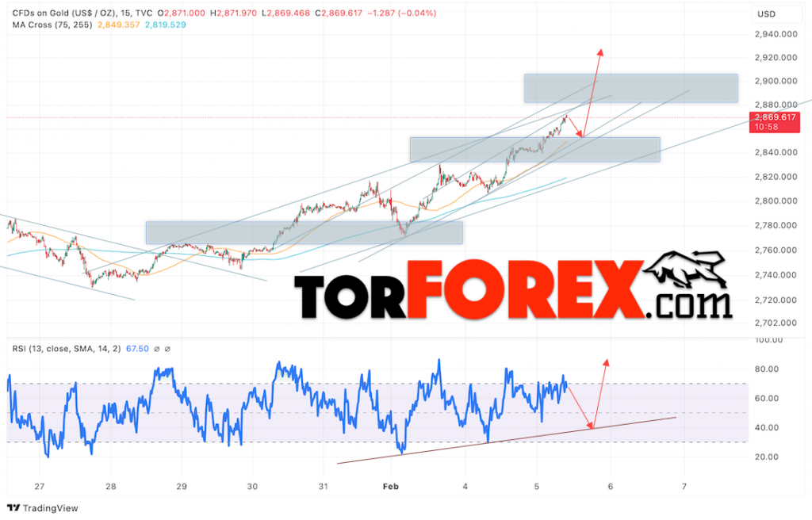Click the countdown timer showing 10:58
812x520 pixels.
tap(773, 127)
